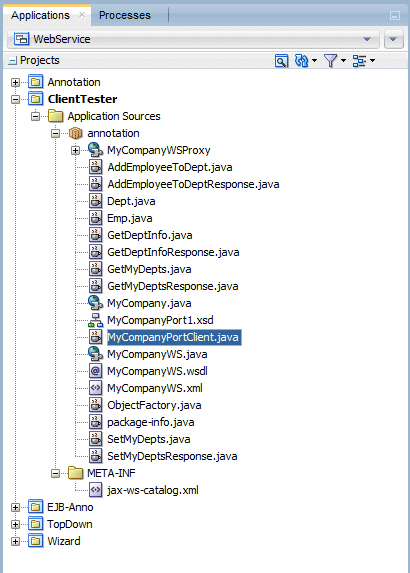Click the MyCompanyWS.wsdl file icon
The width and height of the screenshot is (410, 573).
(95, 371)
